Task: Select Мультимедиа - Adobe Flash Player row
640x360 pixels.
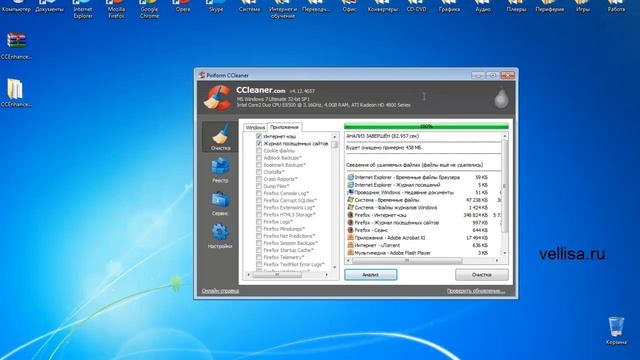Action: (x=423, y=253)
